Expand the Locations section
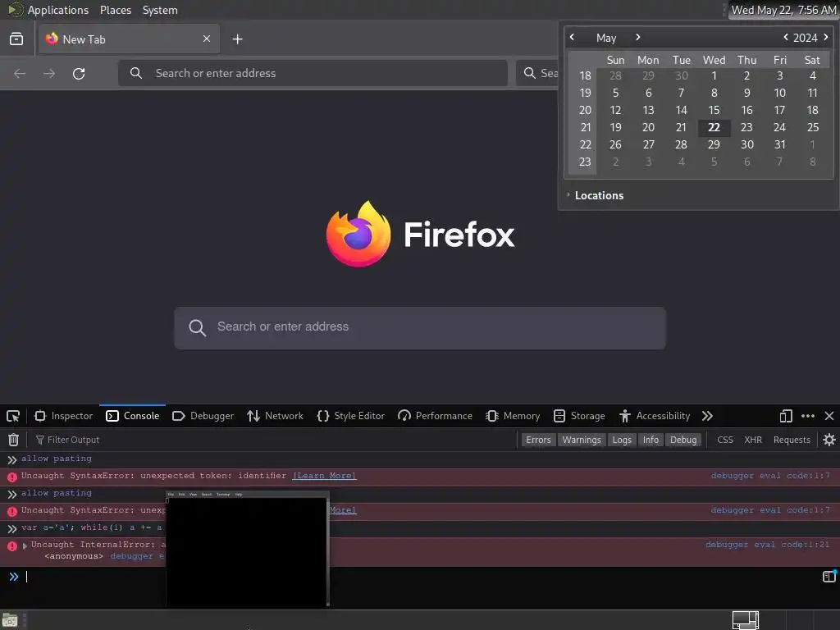Screen dimensions: 840x630 (595, 195)
